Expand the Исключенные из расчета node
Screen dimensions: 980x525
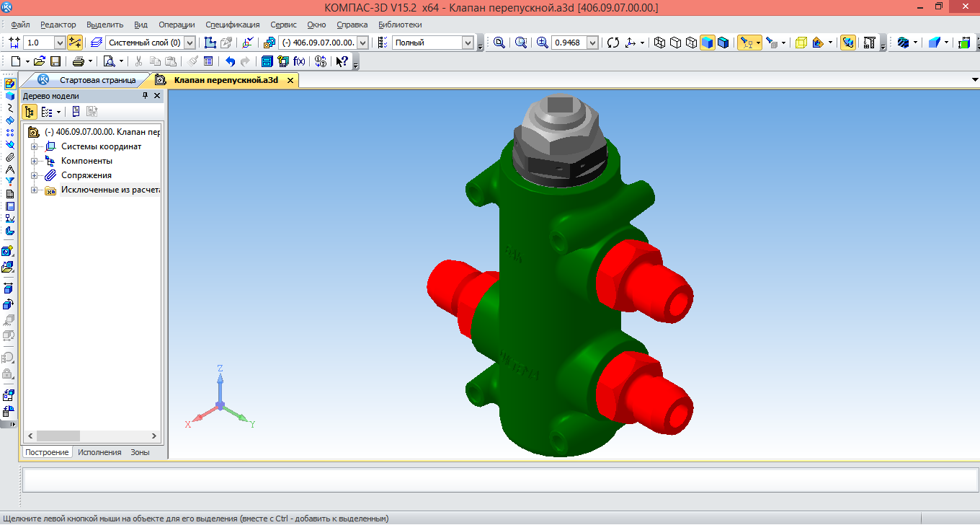pos(34,190)
